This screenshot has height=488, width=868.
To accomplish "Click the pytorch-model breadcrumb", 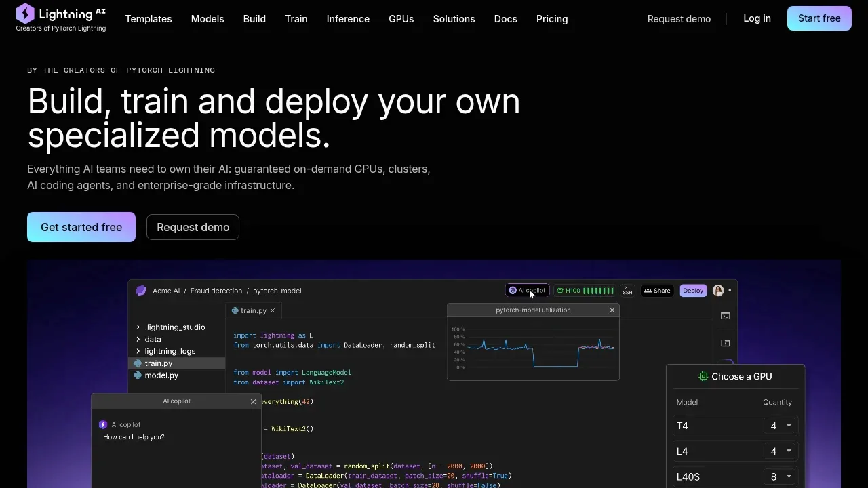I will click(x=277, y=291).
